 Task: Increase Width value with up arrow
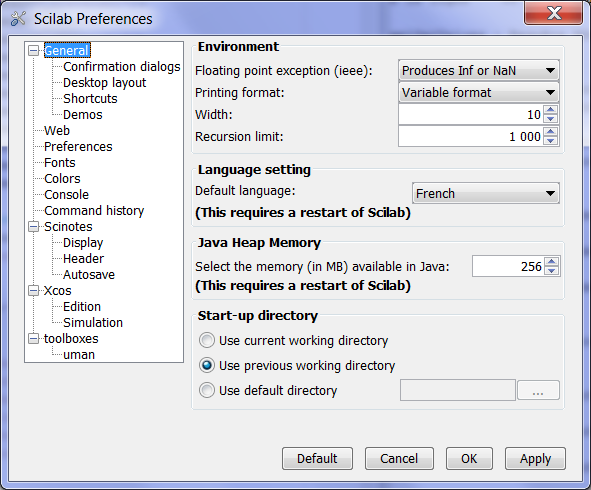[551, 110]
